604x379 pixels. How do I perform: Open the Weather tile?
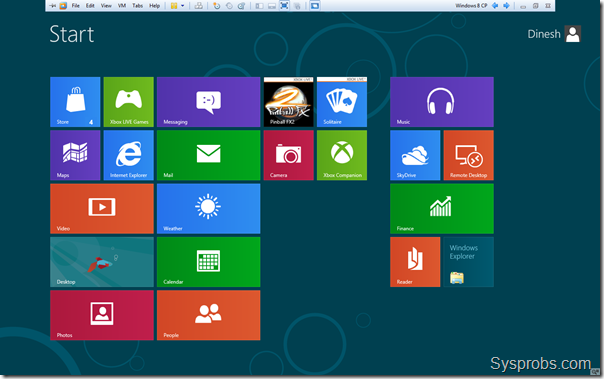pyautogui.click(x=208, y=209)
